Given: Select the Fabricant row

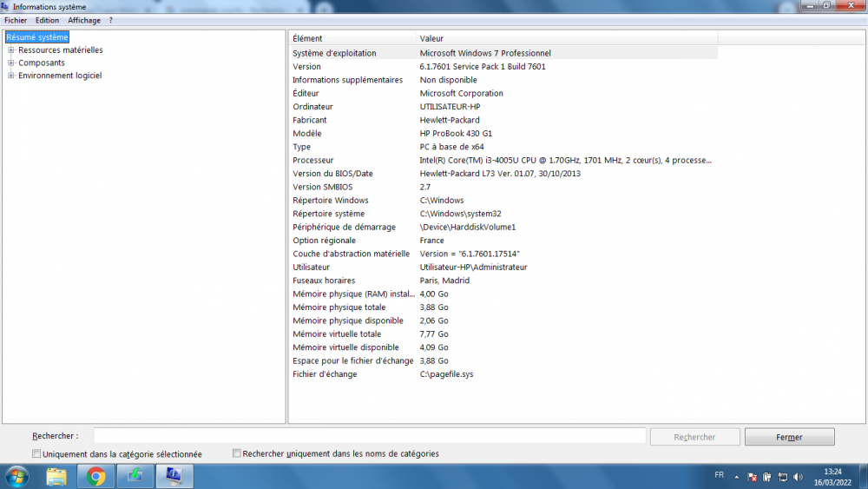Looking at the screenshot, I should click(x=503, y=120).
